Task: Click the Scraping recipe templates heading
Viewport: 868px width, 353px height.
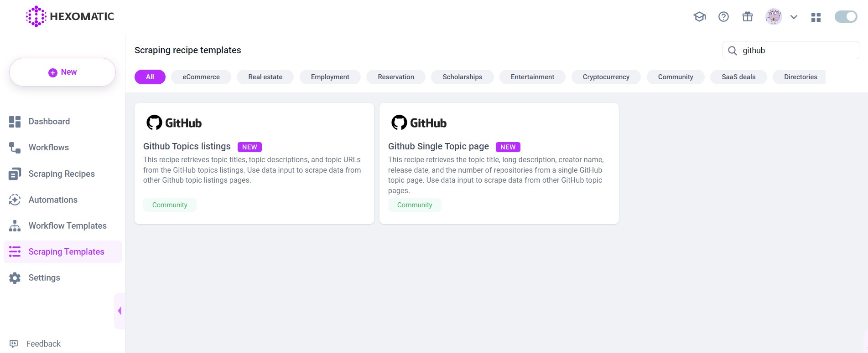Action: 188,50
